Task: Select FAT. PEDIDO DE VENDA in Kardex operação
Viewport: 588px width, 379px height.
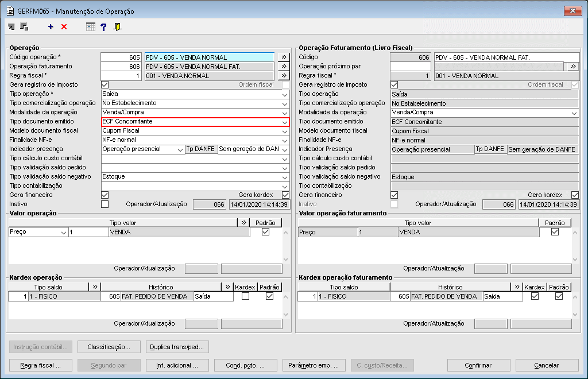Action: (x=157, y=296)
